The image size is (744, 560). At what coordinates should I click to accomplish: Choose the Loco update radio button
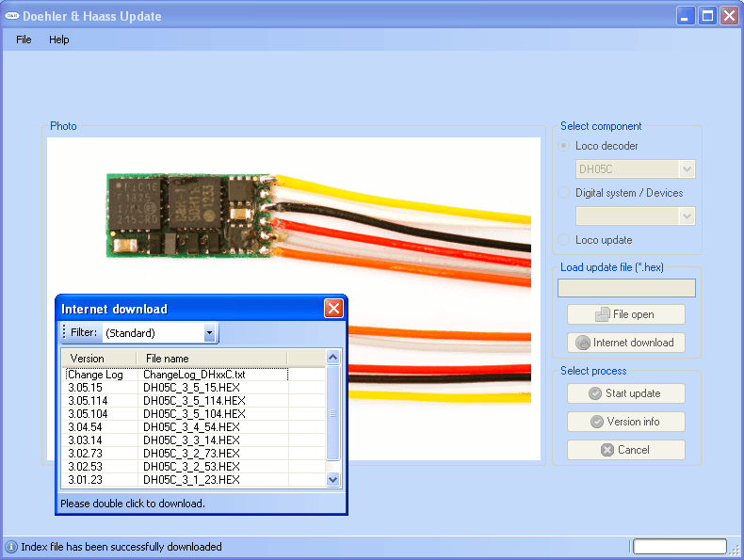click(564, 240)
